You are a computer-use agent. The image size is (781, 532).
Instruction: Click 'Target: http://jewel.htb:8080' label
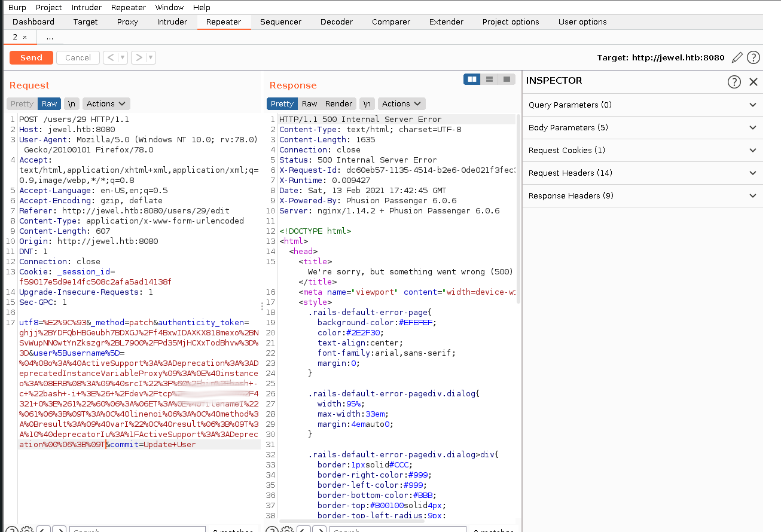(660, 58)
